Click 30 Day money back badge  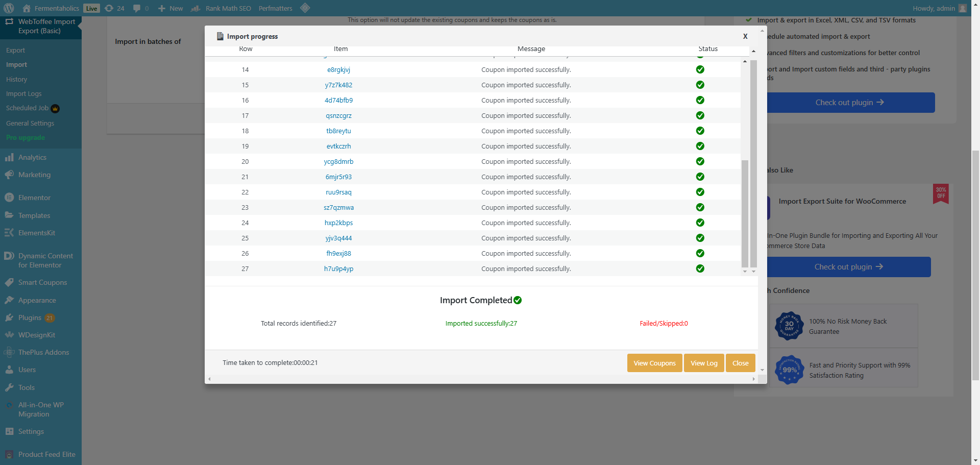tap(789, 326)
